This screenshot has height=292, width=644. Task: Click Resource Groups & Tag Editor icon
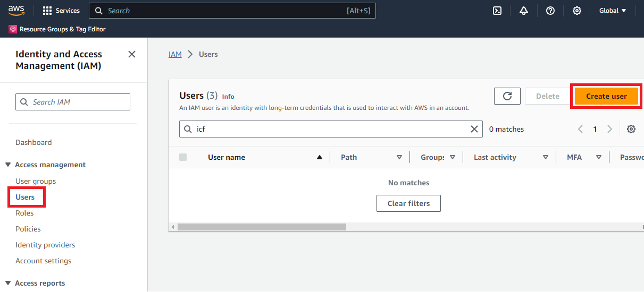pos(13,29)
